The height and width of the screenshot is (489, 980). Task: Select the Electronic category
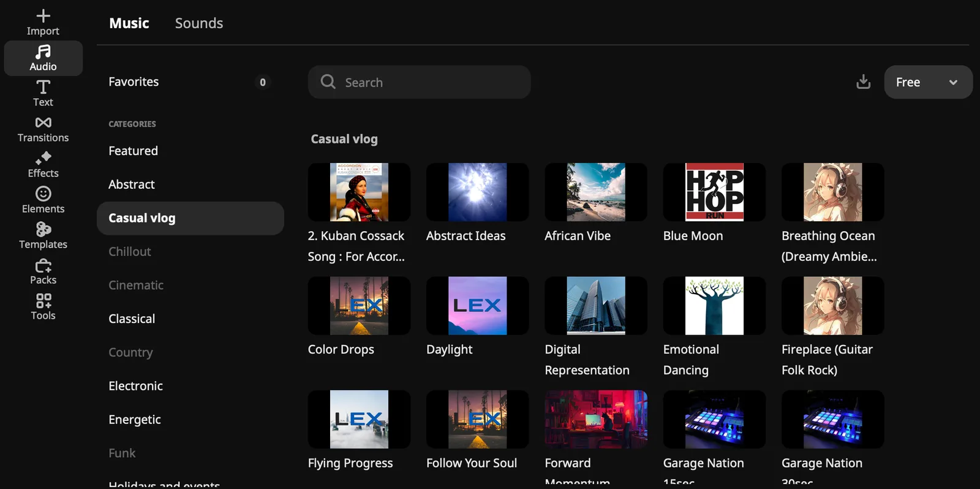tap(190, 386)
